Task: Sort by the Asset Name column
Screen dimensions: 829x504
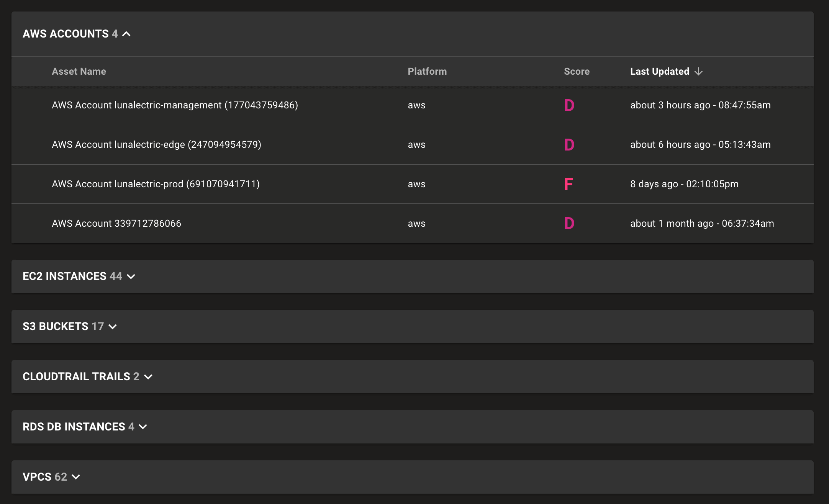Action: coord(79,71)
